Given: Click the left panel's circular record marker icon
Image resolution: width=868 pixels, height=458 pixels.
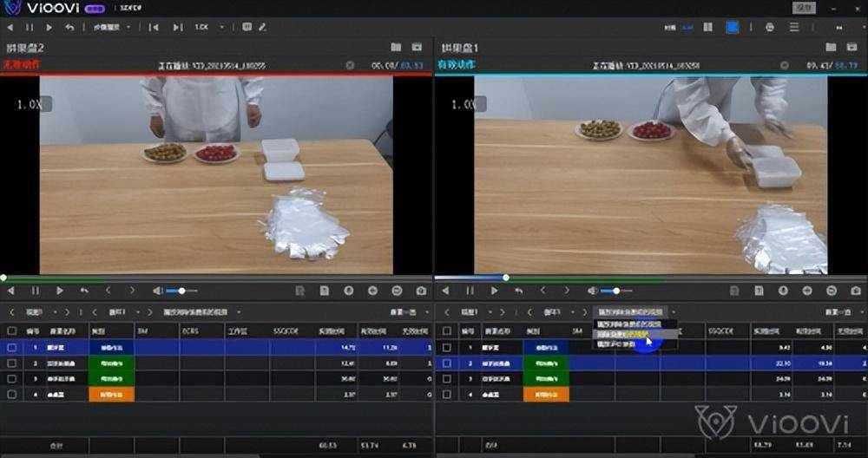Looking at the screenshot, I should tap(348, 291).
